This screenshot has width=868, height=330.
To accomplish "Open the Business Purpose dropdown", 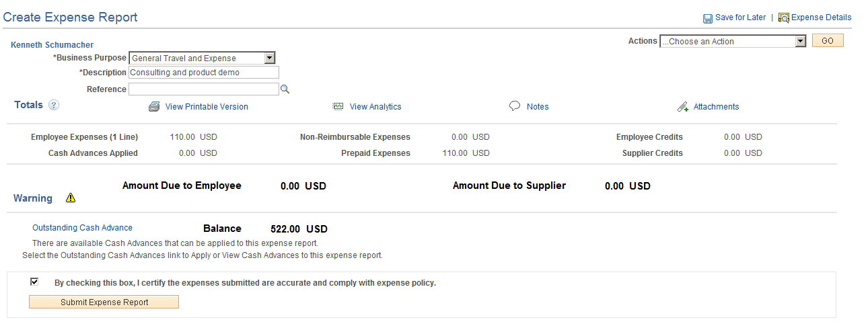I will [x=202, y=58].
